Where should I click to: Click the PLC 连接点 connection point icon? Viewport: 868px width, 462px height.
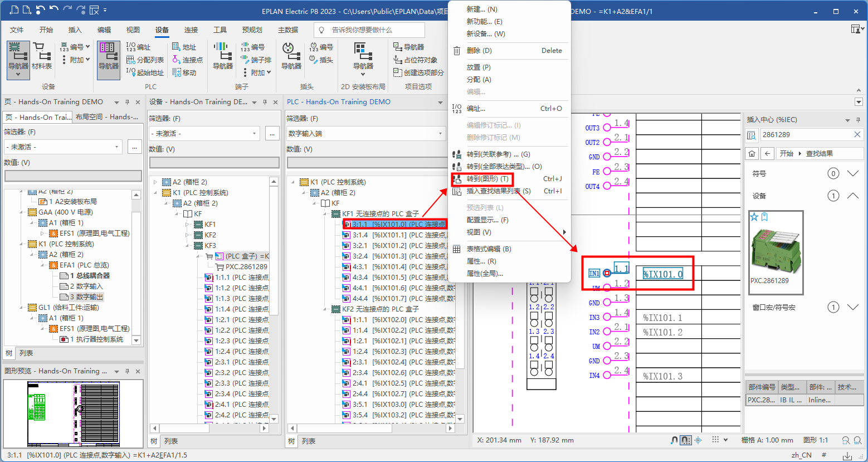tap(176, 60)
